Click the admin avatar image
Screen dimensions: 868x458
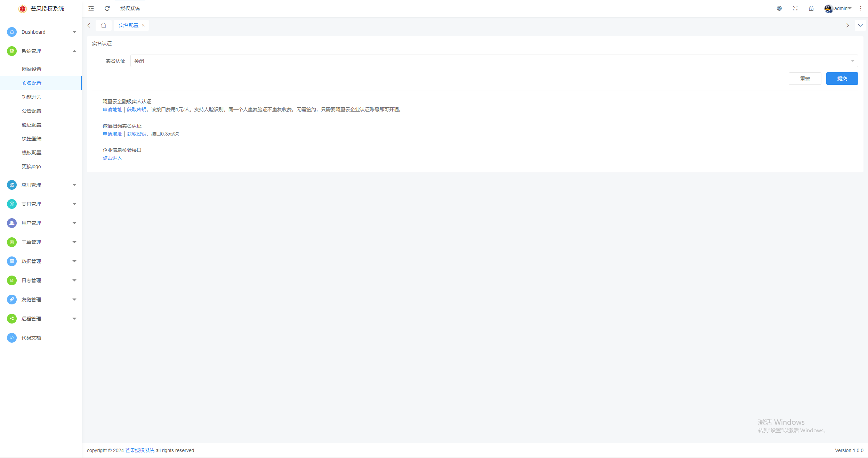828,9
